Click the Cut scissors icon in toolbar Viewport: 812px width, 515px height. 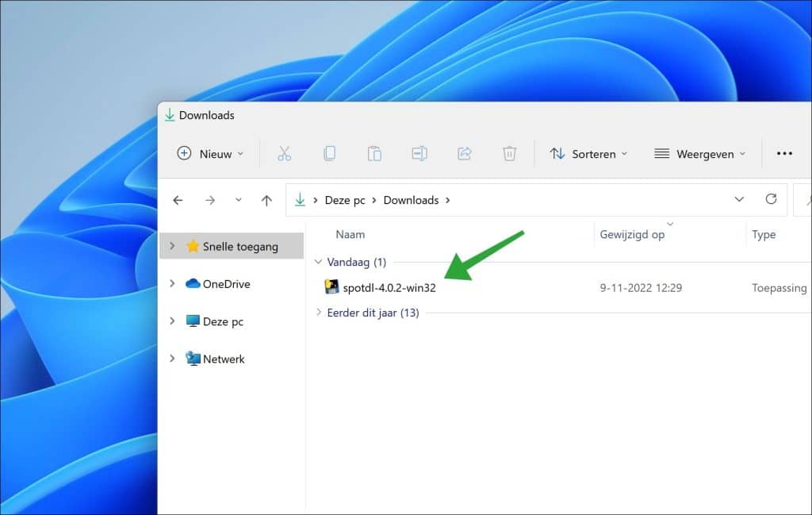284,154
